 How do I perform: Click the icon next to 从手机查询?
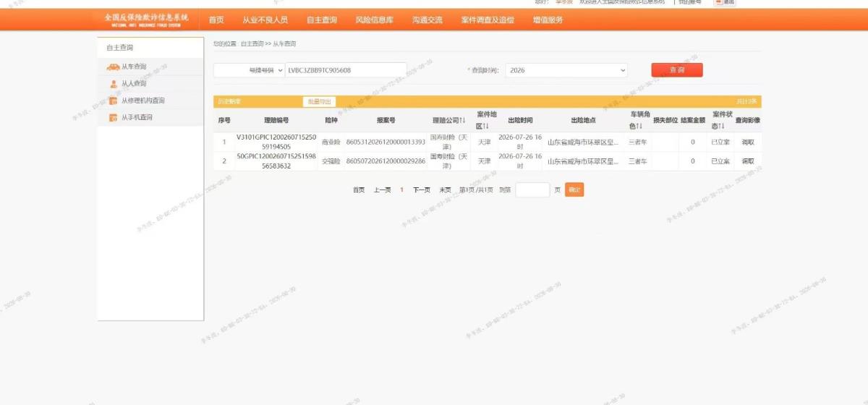[113, 117]
